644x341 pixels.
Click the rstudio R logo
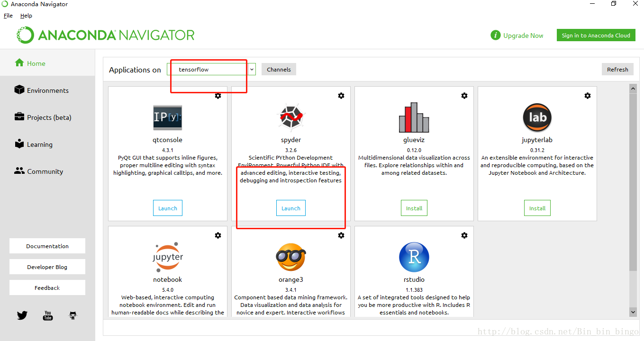(x=414, y=257)
